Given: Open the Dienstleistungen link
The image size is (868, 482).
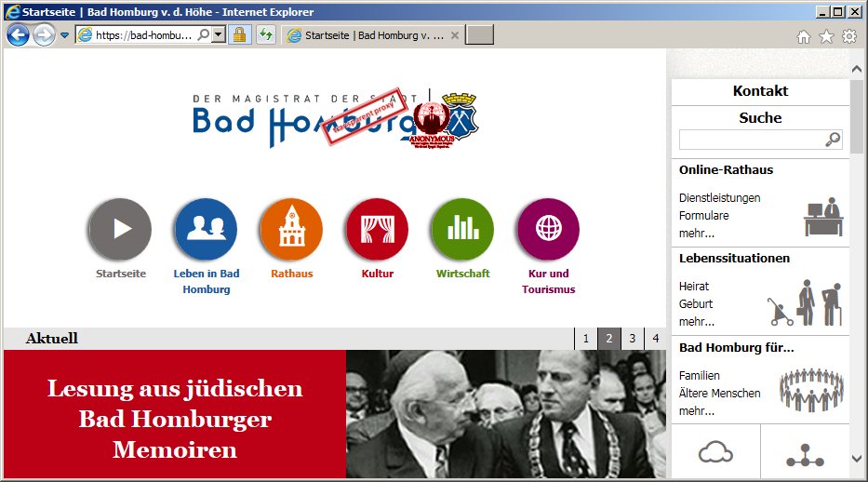Looking at the screenshot, I should (720, 197).
